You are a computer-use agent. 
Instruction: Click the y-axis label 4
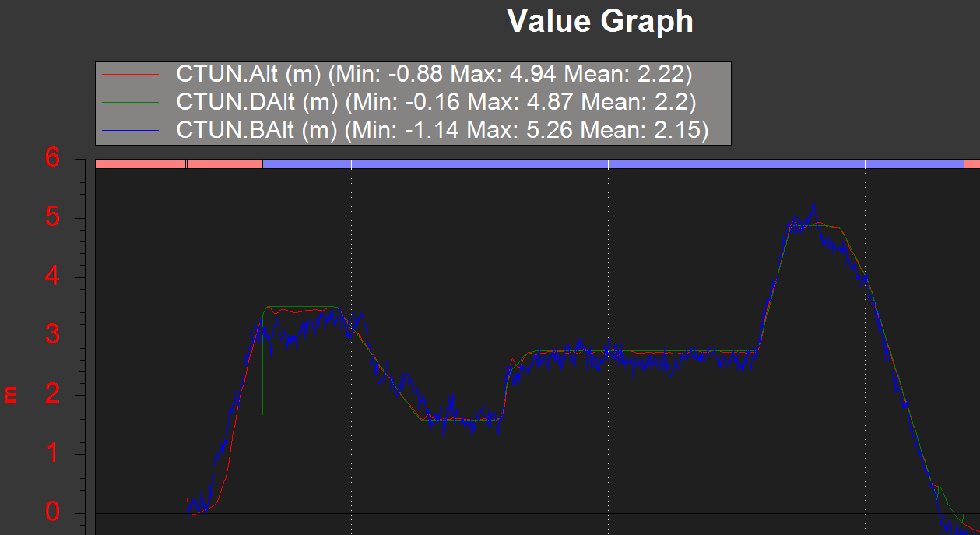coord(52,276)
